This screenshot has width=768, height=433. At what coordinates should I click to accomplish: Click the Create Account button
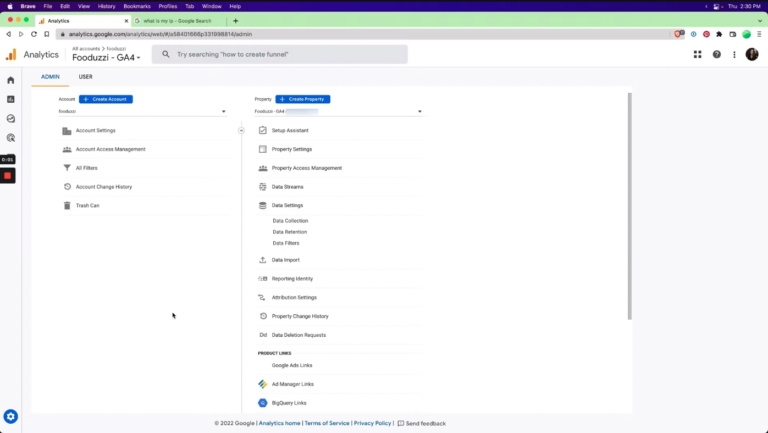pos(106,99)
